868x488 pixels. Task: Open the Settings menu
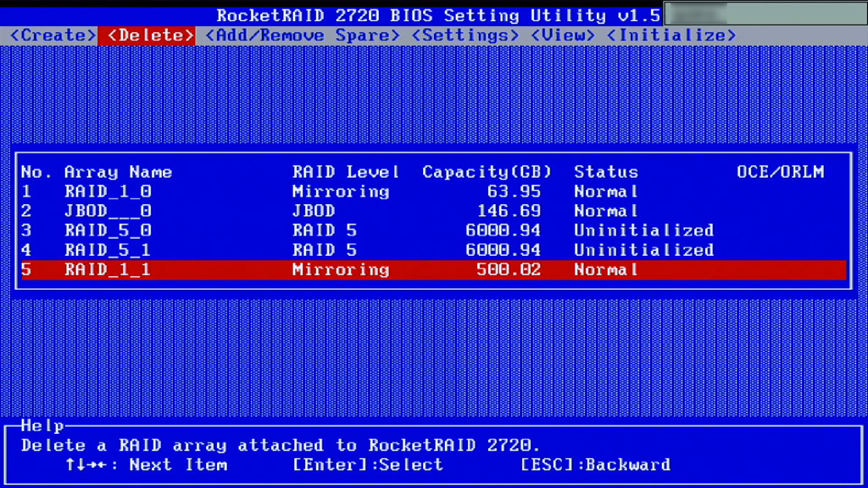[465, 36]
